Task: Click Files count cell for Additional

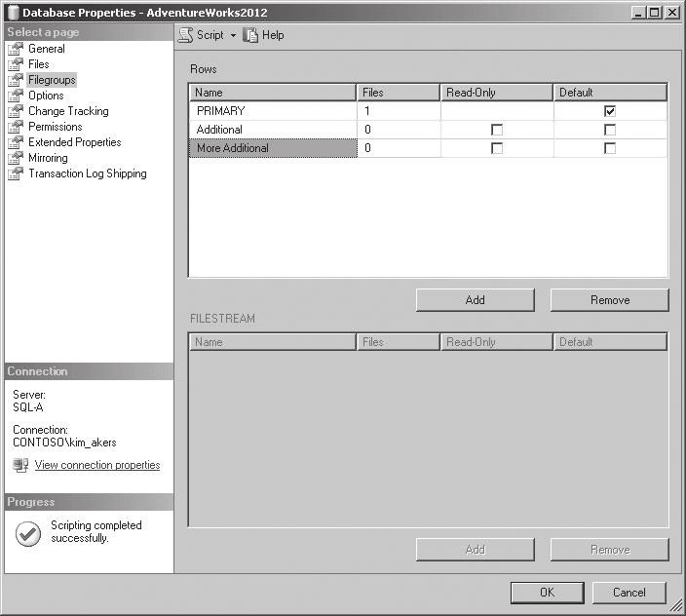Action: click(399, 130)
